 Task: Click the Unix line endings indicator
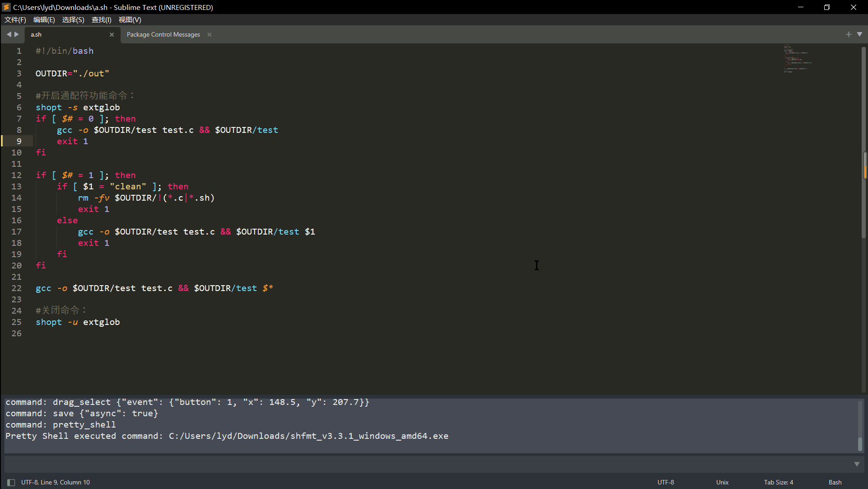(x=722, y=482)
